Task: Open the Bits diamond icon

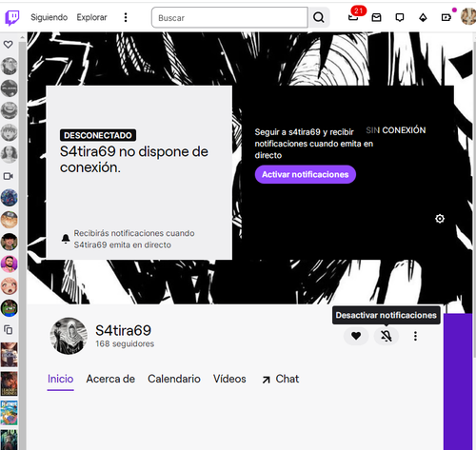Action: 423,17
